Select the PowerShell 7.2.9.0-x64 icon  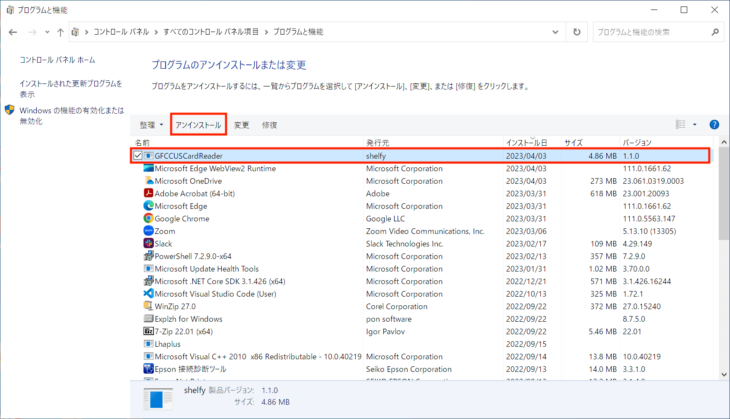[x=149, y=256]
